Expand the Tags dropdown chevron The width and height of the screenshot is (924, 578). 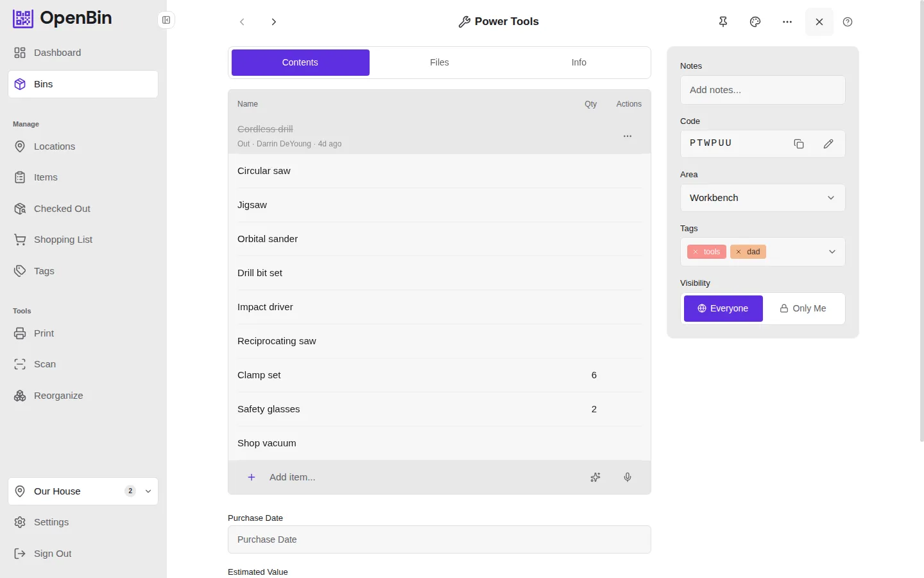[832, 252]
